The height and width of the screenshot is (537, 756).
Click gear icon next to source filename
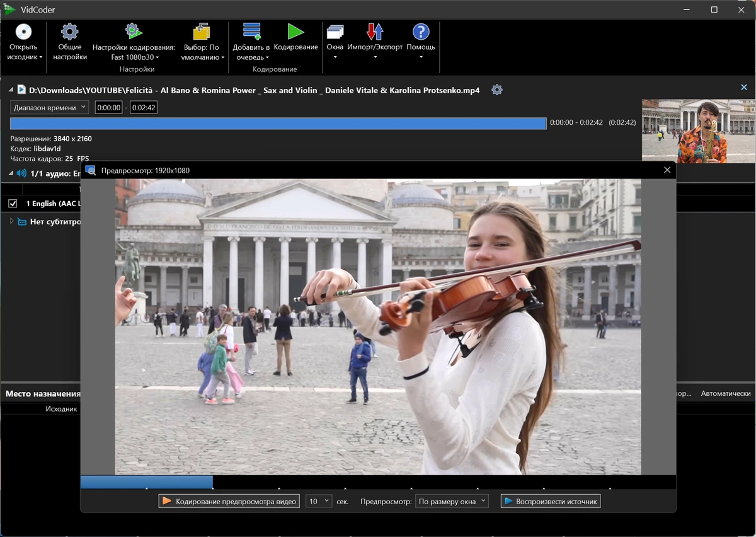[x=497, y=89]
